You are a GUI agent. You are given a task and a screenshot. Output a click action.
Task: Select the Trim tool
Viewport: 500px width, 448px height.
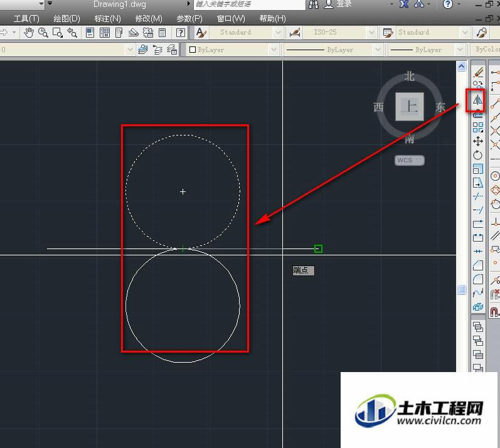[478, 196]
